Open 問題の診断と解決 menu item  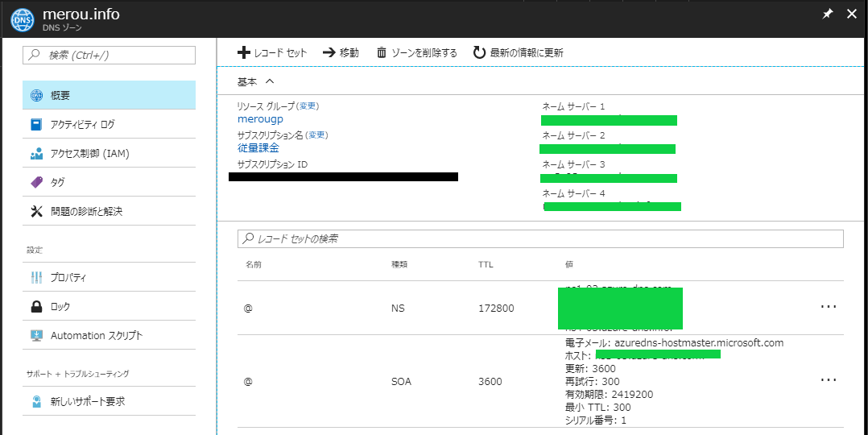pos(109,211)
